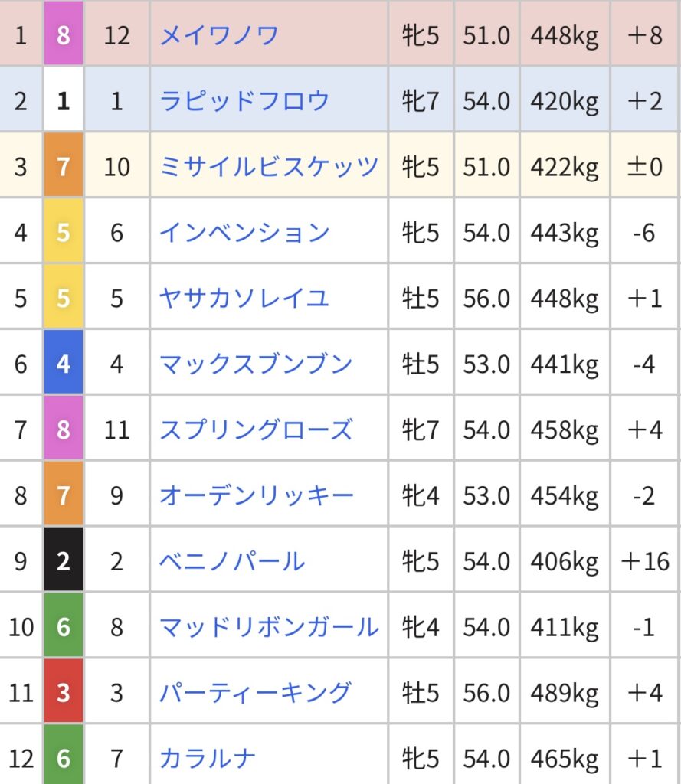Click the 406kg body weight cell
Screen dimensions: 681x784
[565, 560]
